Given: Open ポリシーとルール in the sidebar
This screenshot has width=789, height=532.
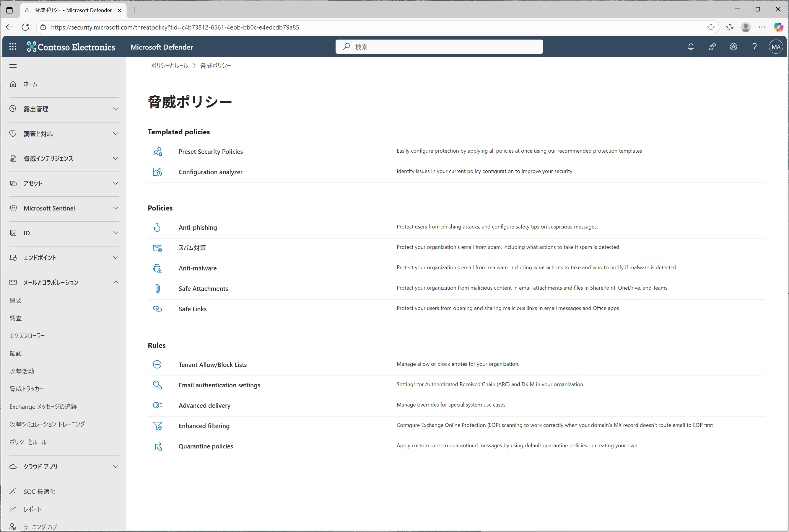Looking at the screenshot, I should 28,442.
